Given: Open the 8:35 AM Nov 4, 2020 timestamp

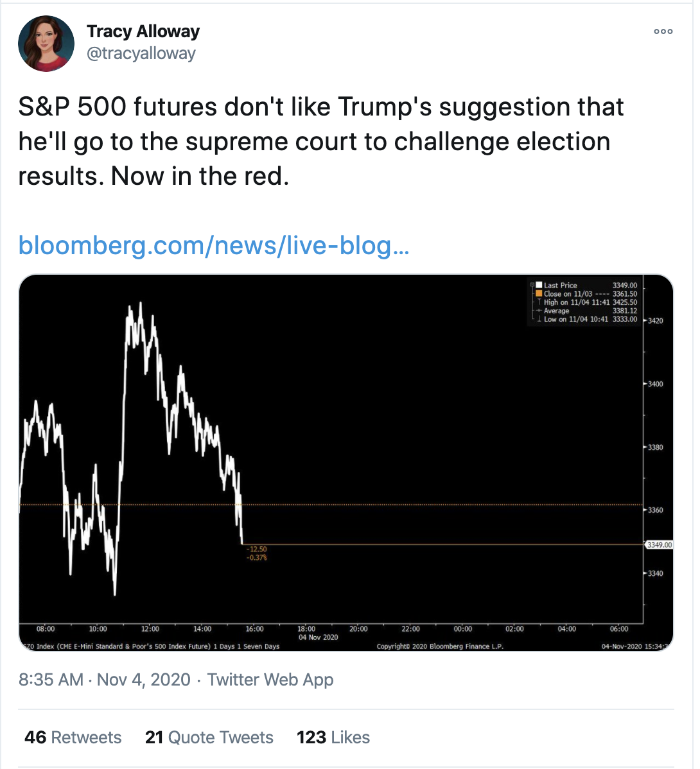Looking at the screenshot, I should (105, 680).
